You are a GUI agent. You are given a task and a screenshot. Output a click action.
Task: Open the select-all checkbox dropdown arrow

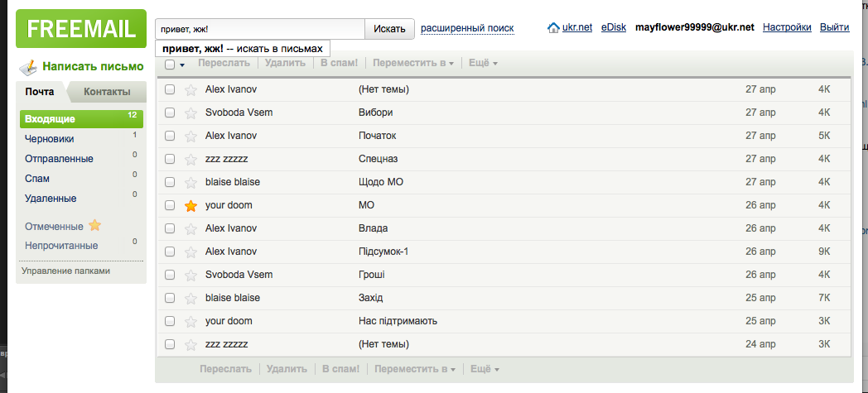[x=181, y=65]
